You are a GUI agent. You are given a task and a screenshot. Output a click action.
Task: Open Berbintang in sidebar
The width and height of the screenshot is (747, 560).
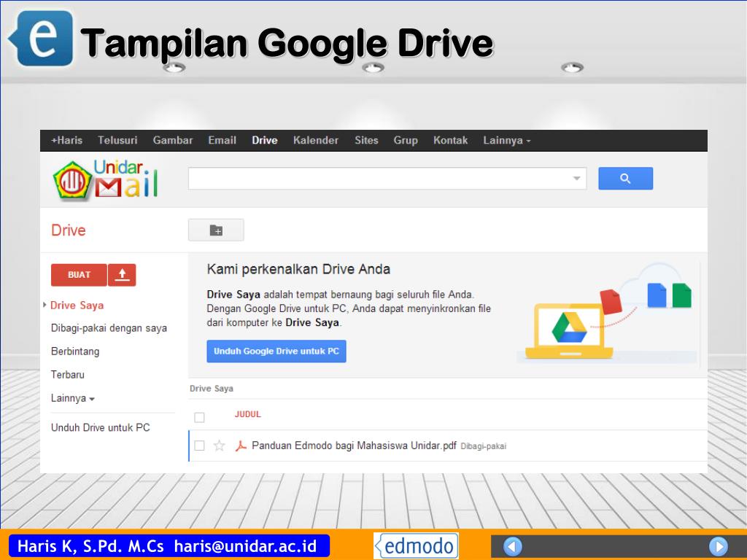(75, 351)
